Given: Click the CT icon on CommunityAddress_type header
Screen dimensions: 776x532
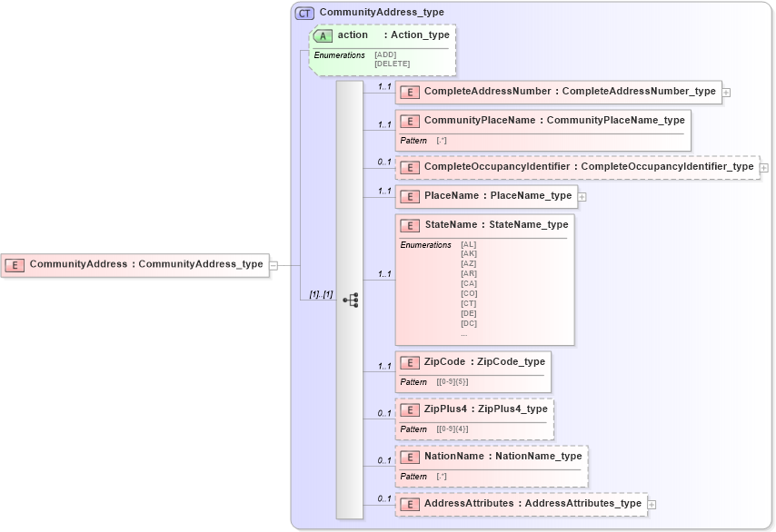Looking at the screenshot, I should point(303,13).
